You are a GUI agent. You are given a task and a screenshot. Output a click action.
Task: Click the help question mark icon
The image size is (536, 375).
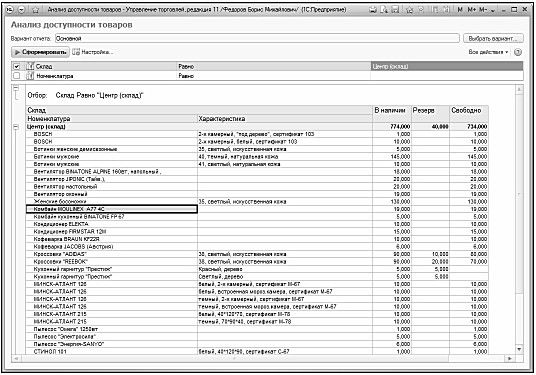point(518,52)
